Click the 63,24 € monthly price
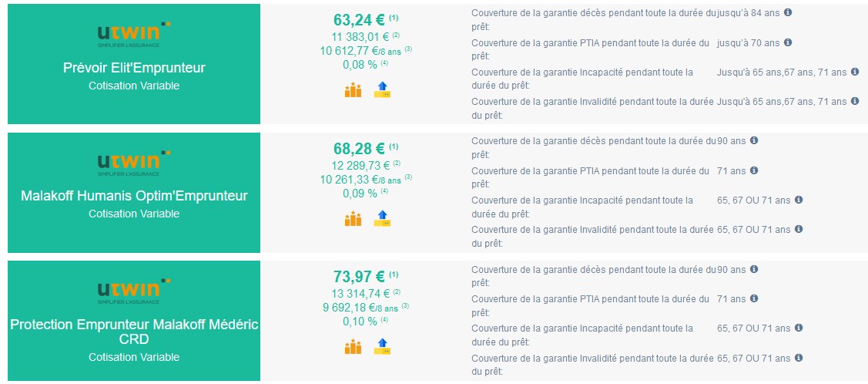 (360, 20)
